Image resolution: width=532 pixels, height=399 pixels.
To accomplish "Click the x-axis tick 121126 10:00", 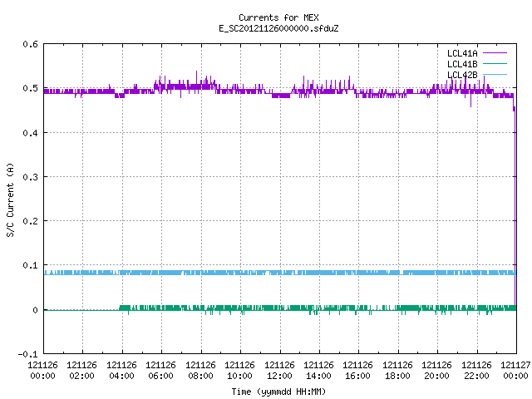I will click(239, 370).
